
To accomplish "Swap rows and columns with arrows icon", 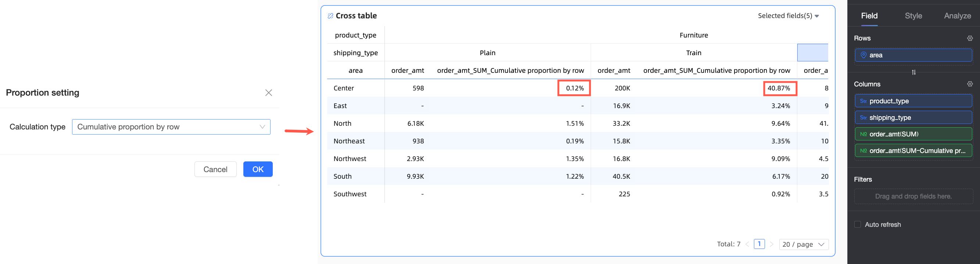I will pyautogui.click(x=913, y=72).
